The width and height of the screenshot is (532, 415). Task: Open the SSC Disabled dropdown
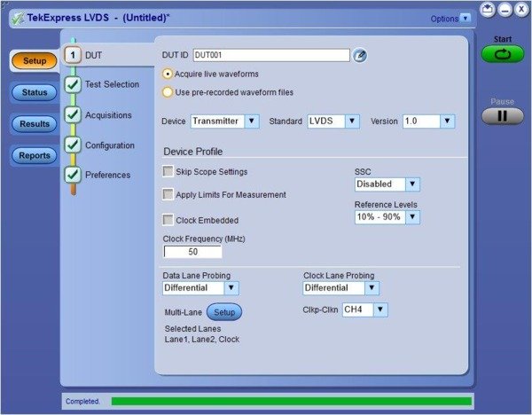(x=412, y=184)
